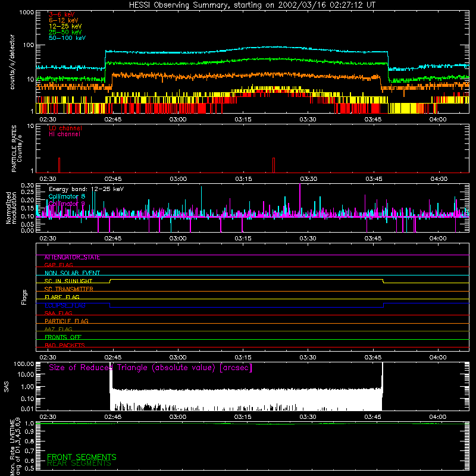The width and height of the screenshot is (476, 476).
Task: Click 03:00 time label under SAS plot
Action: pyautogui.click(x=178, y=417)
